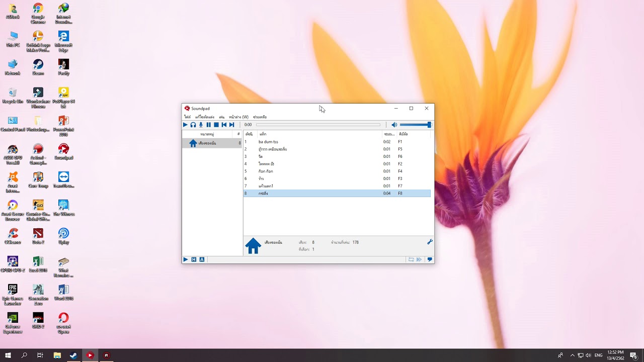Skip to the next sound

(x=232, y=125)
